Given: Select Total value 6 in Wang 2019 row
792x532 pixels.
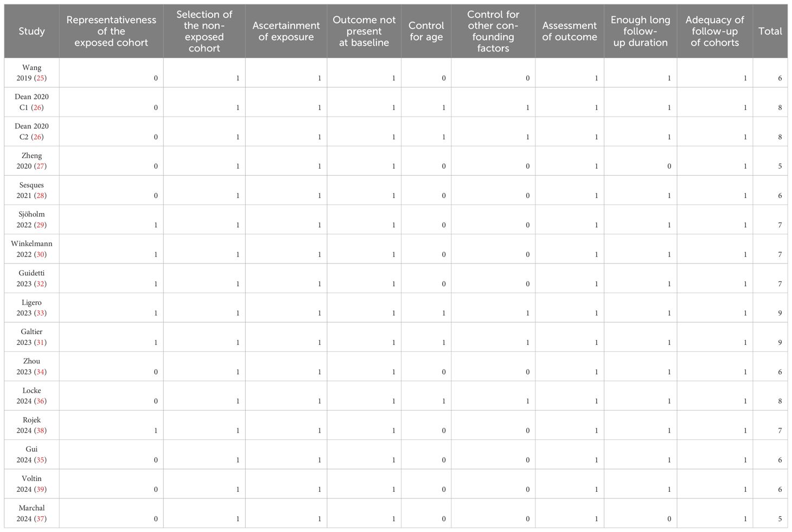Looking at the screenshot, I should [780, 78].
